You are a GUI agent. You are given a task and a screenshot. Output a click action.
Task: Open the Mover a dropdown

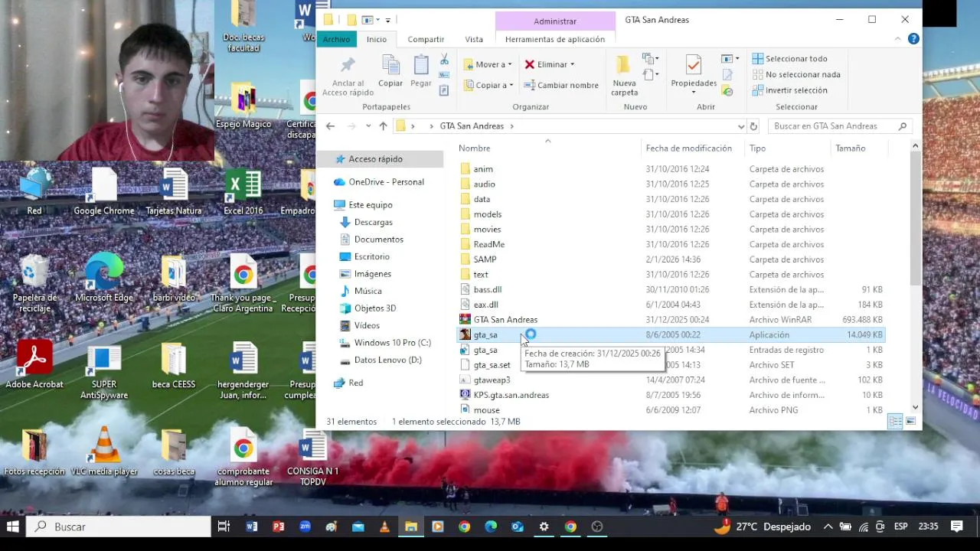[488, 64]
